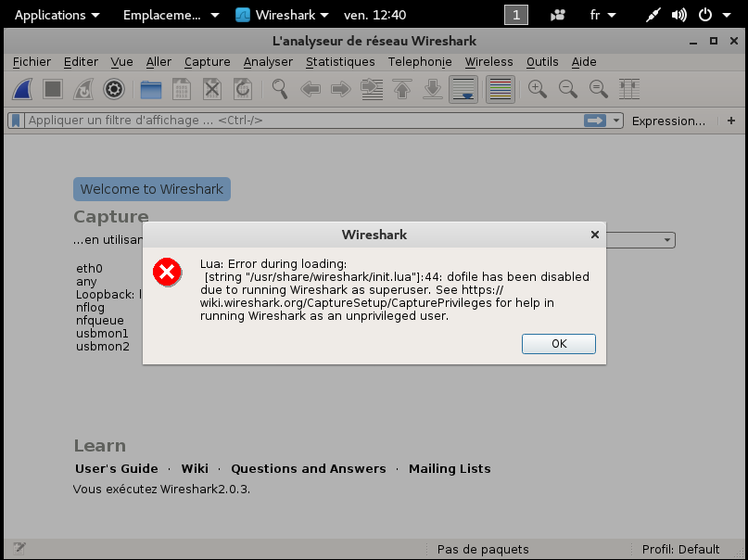This screenshot has width=748, height=560.
Task: Open the Analyser menu
Action: [x=268, y=62]
